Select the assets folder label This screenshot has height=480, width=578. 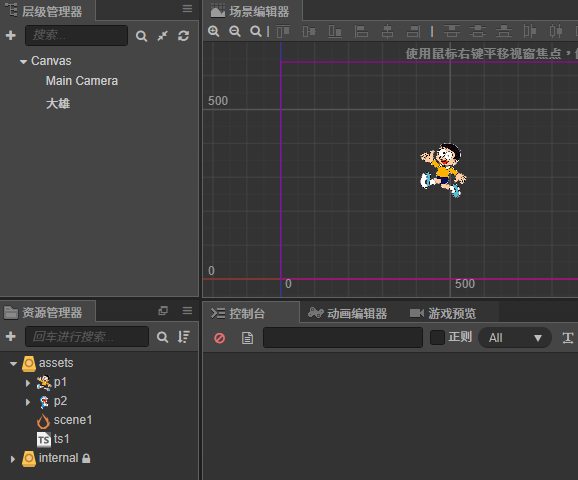coord(56,363)
